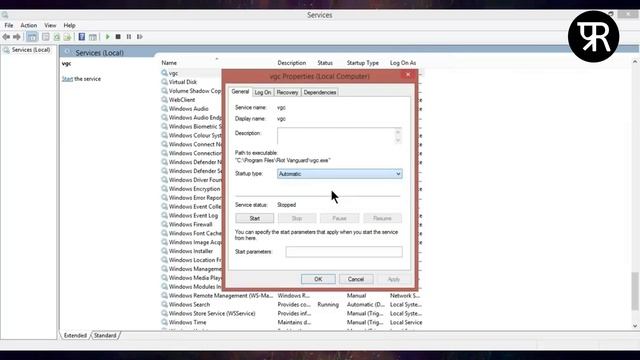Click the gear icon beside the vgc row
Image resolution: width=640 pixels, height=360 pixels.
coord(164,73)
